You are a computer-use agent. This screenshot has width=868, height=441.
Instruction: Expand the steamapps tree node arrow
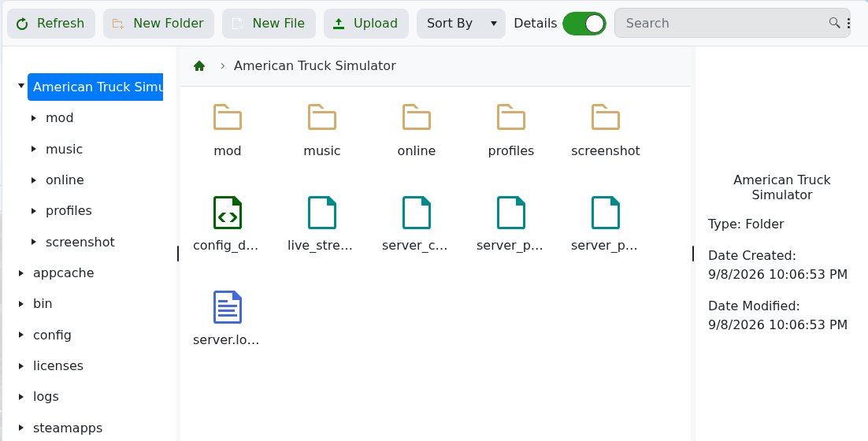pyautogui.click(x=21, y=428)
